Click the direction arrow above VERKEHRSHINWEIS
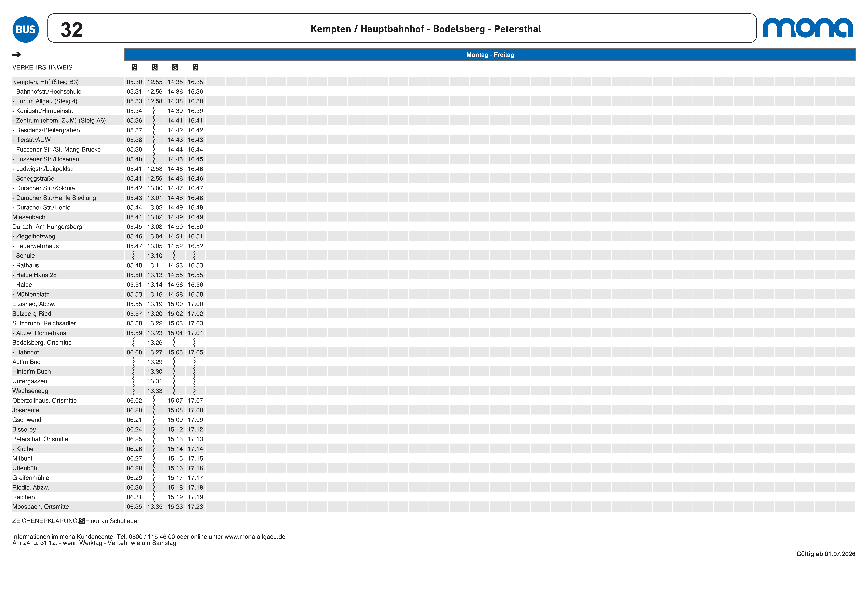 (x=17, y=55)
